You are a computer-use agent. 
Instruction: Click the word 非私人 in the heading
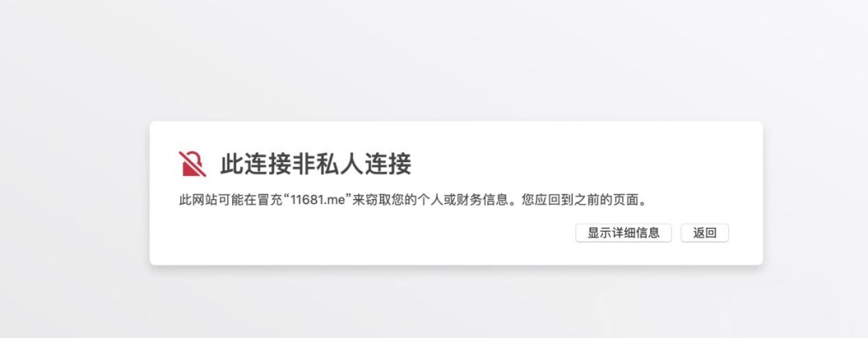click(x=327, y=165)
